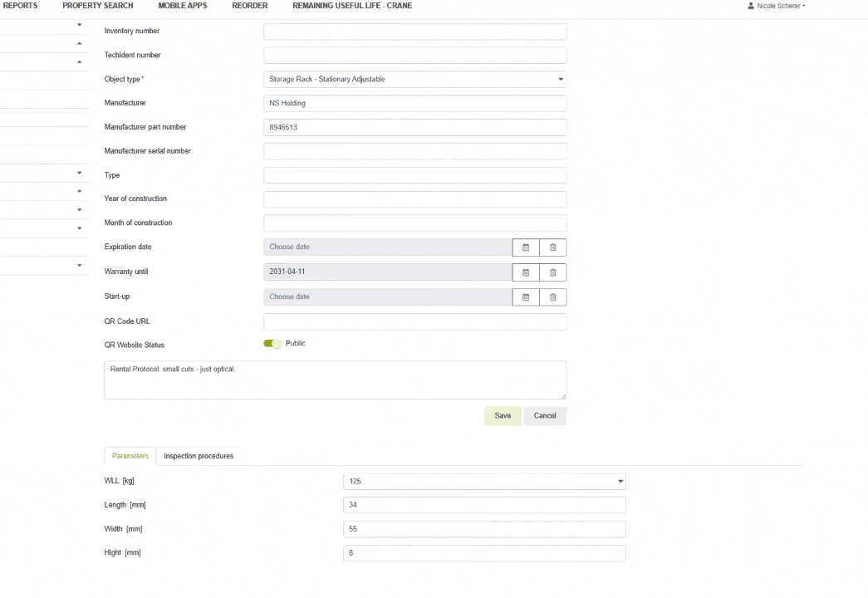
Task: Switch to the Inspection procedures tab
Action: [199, 455]
